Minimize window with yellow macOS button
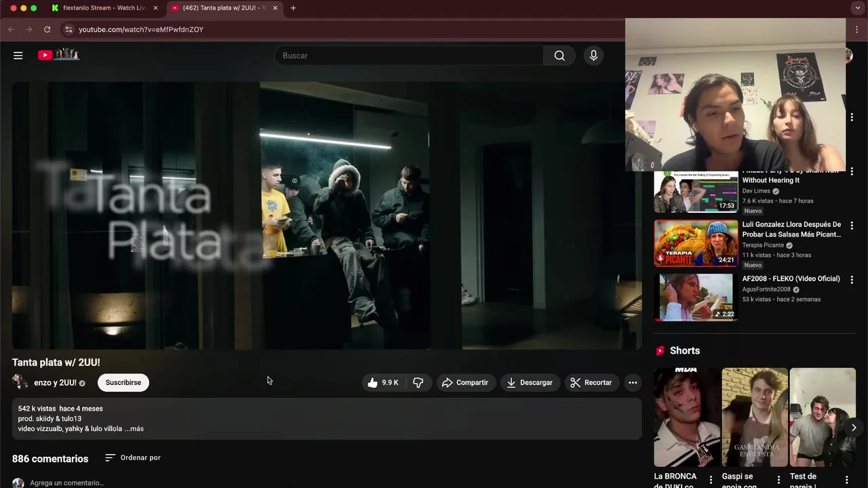 coord(24,8)
